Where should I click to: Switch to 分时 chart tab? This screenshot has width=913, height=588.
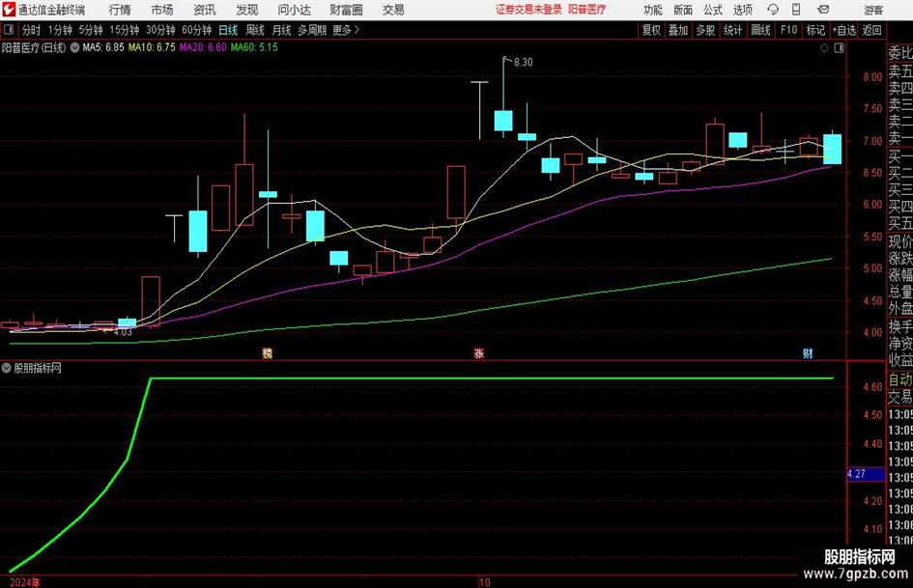coord(31,30)
